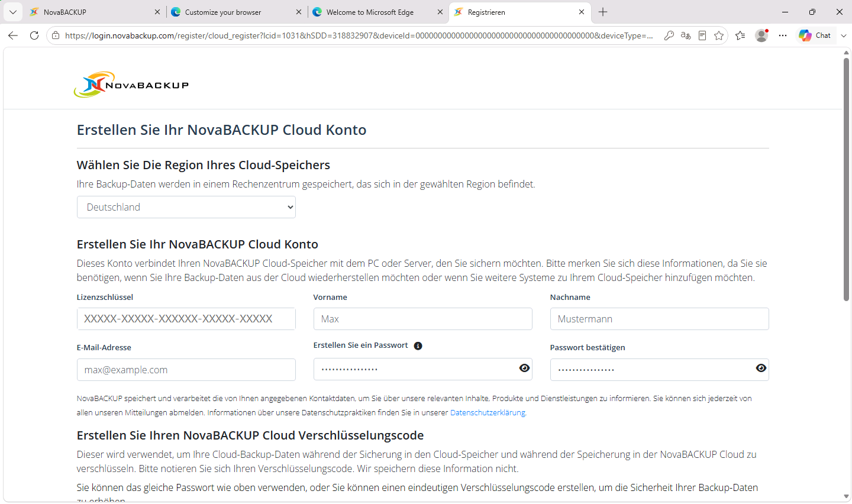
Task: Open a new browser tab
Action: [603, 12]
